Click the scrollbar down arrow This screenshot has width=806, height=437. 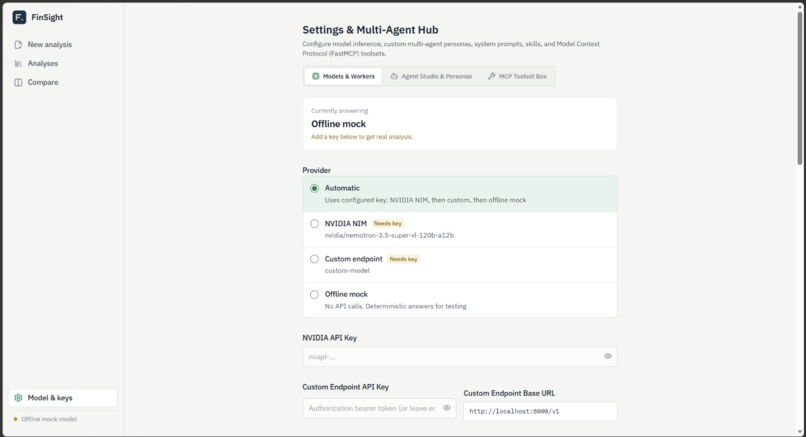pyautogui.click(x=799, y=432)
